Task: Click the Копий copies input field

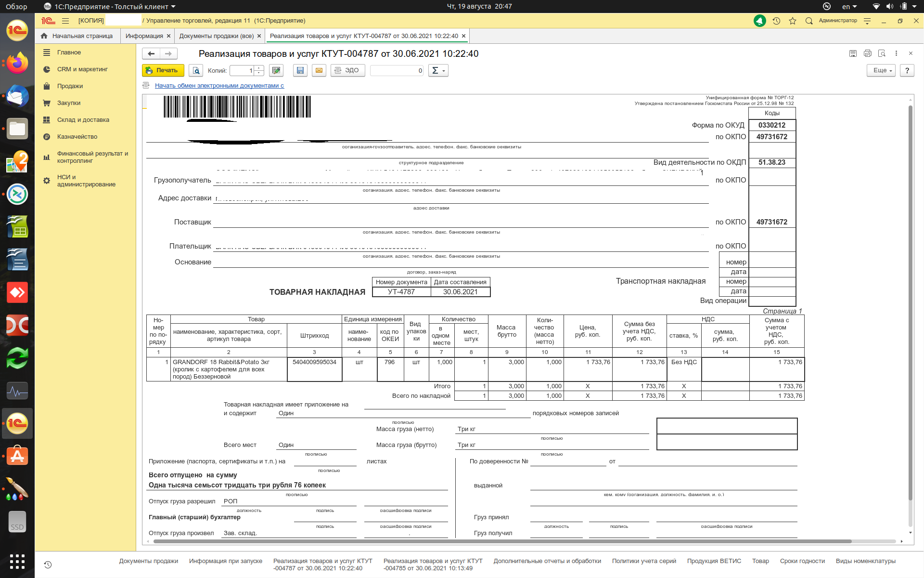Action: [242, 70]
